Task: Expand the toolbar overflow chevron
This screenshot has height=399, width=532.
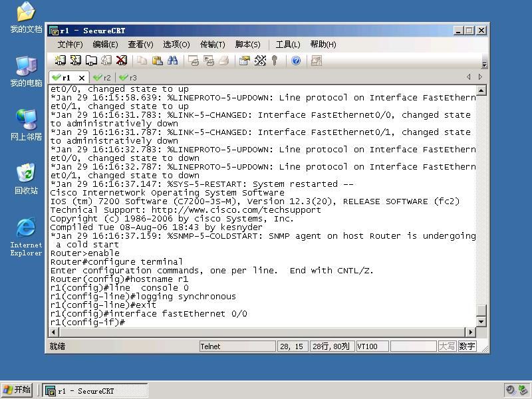Action: tap(485, 65)
